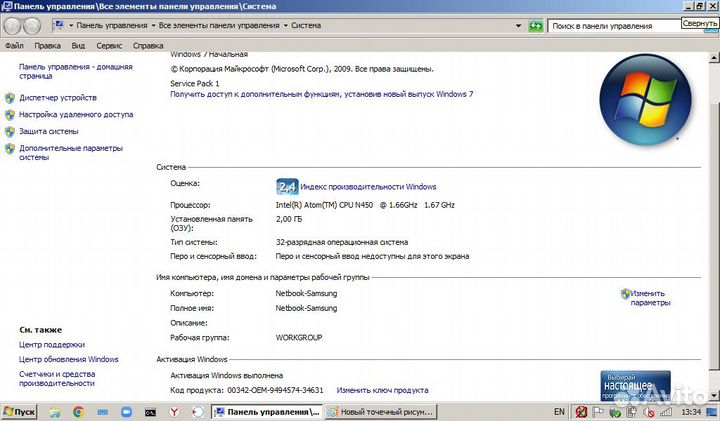Click the Система breadcrumb segment
The width and height of the screenshot is (720, 421).
(x=306, y=26)
